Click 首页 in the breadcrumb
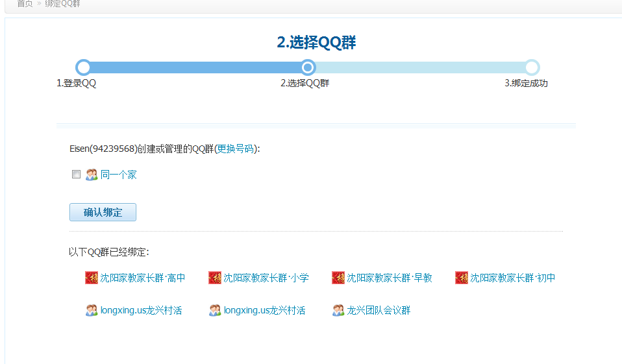 click(25, 4)
